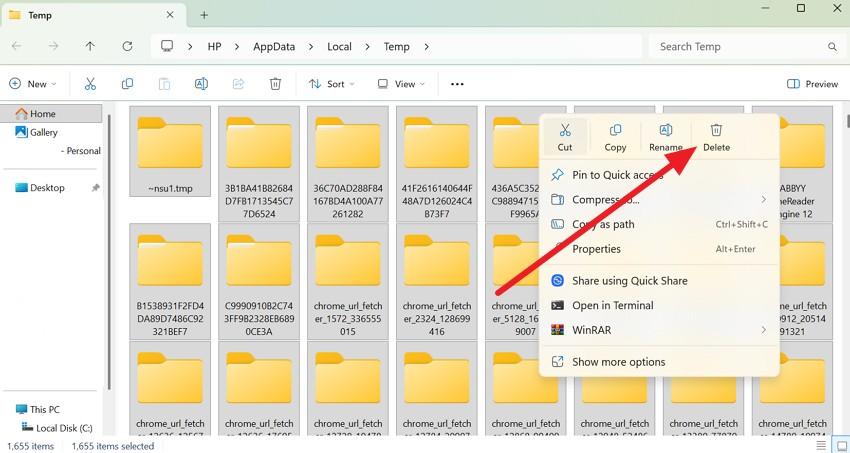Click Copy in the context menu
Screen dimensions: 850x453
coord(615,137)
